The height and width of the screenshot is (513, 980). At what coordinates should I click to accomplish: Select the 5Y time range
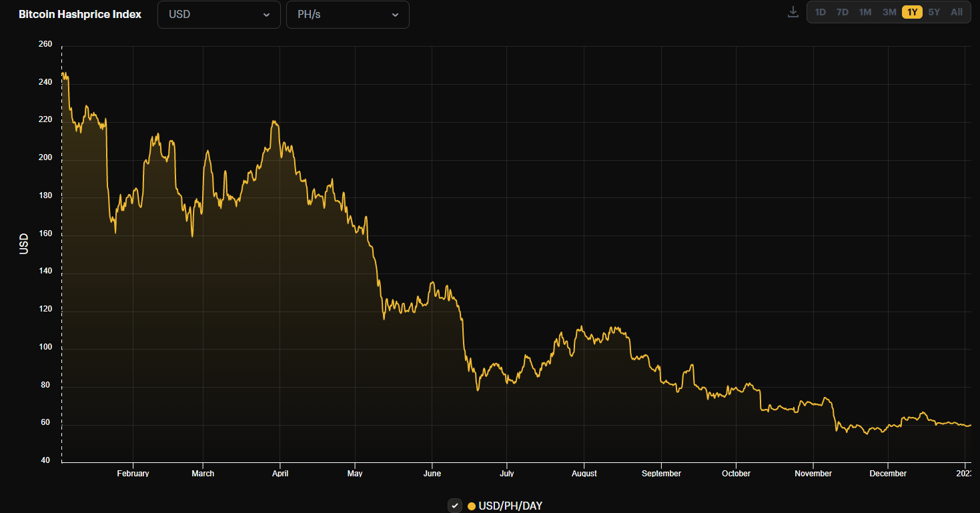934,12
